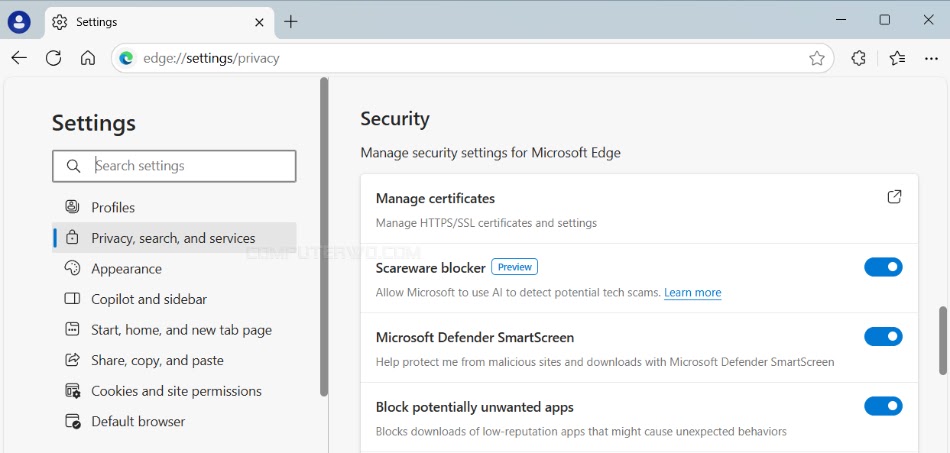Open the Manage certificates external link icon
This screenshot has width=950, height=453.
pyautogui.click(x=894, y=197)
